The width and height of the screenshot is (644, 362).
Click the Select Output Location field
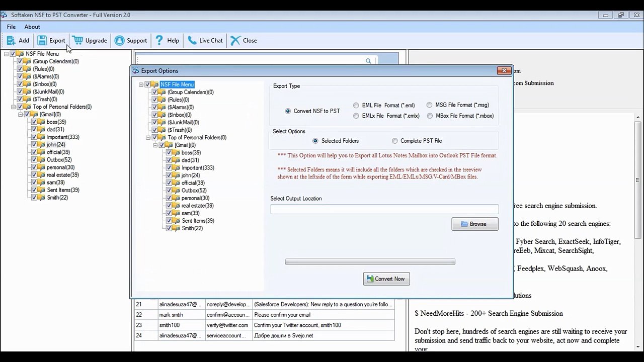click(x=384, y=209)
